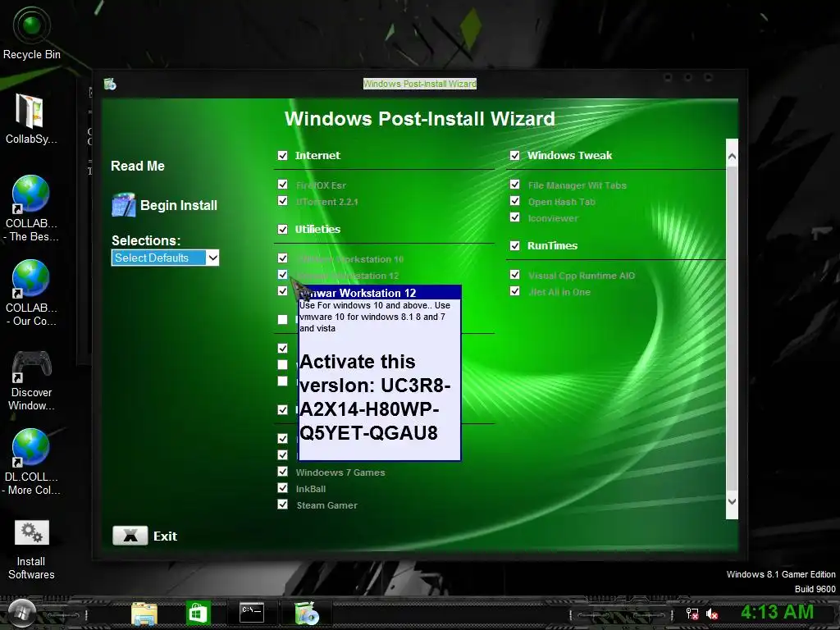Open the Discover Window... gamepad shortcut

pos(31,380)
